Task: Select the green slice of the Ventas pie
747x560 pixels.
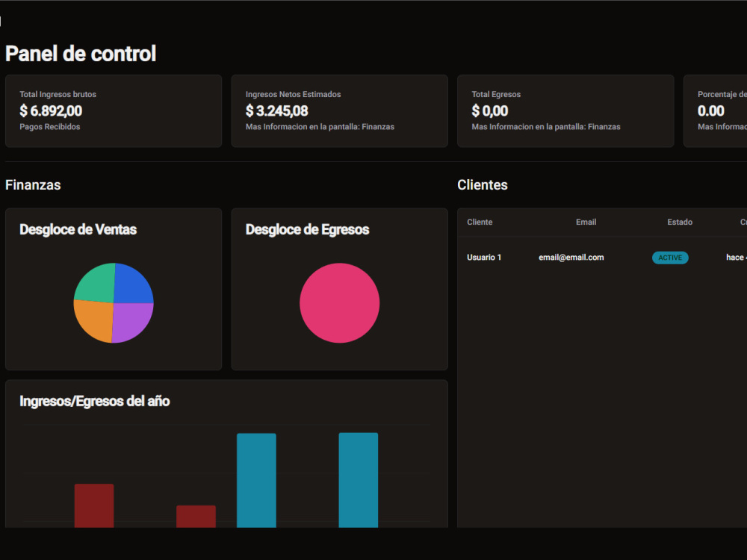Action: [x=97, y=284]
